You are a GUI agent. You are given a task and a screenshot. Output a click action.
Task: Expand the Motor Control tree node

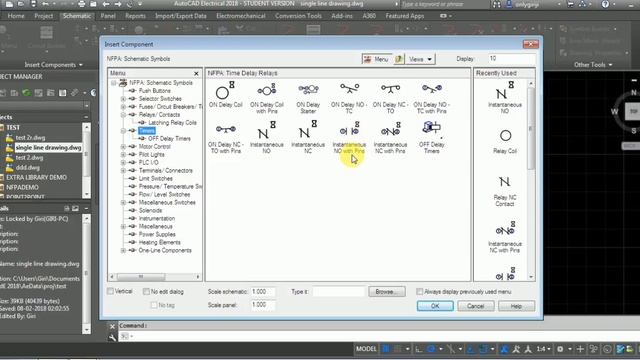click(x=123, y=147)
